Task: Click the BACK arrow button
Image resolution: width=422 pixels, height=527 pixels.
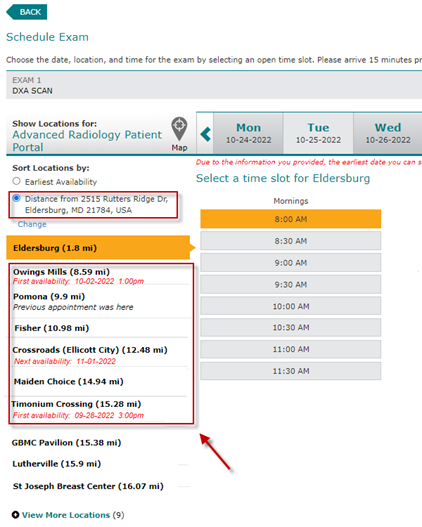Action: click(x=27, y=12)
